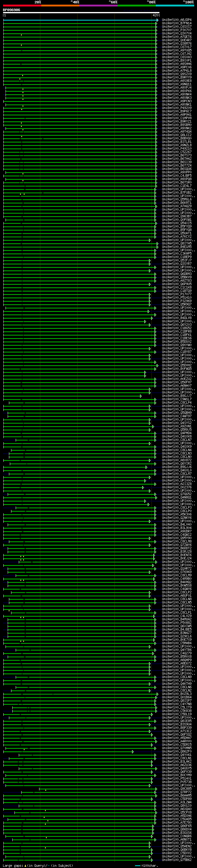Click label UniRef100_A9SHH6

tap(177, 64)
